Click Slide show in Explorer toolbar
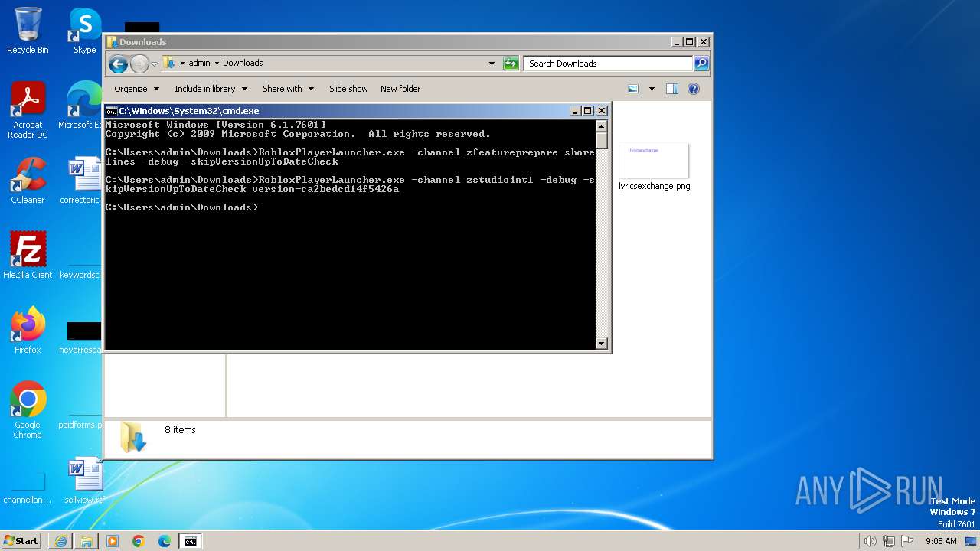This screenshot has width=980, height=551. [348, 89]
